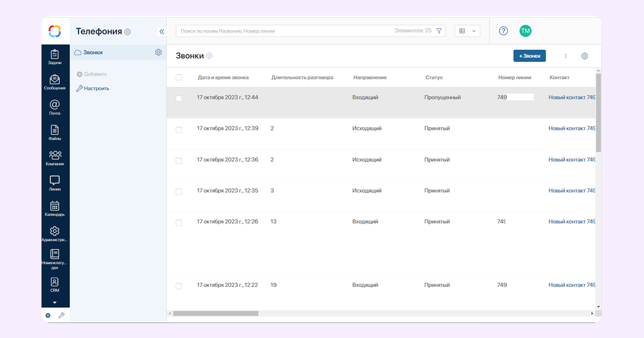This screenshot has height=338, width=644.
Task: Open Линии section in sidebar
Action: coord(55,183)
